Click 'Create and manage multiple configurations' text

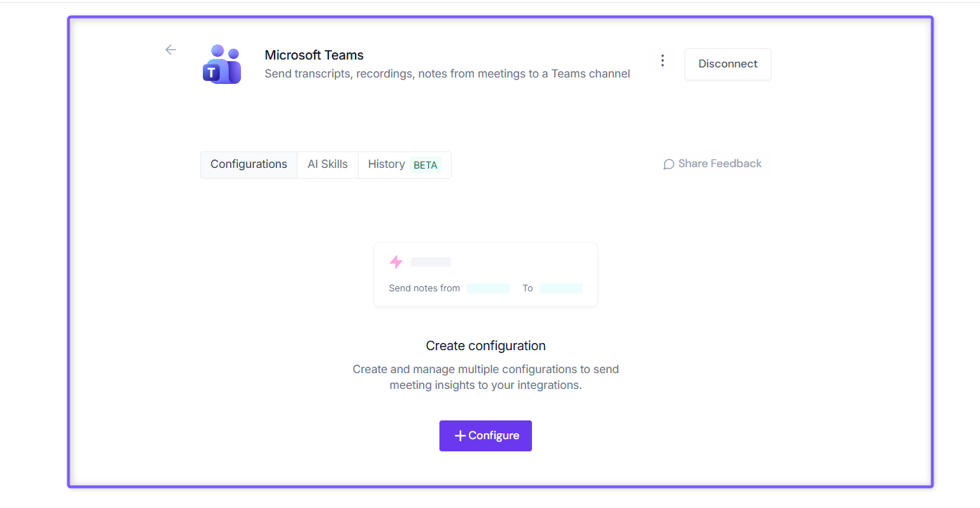pyautogui.click(x=485, y=377)
